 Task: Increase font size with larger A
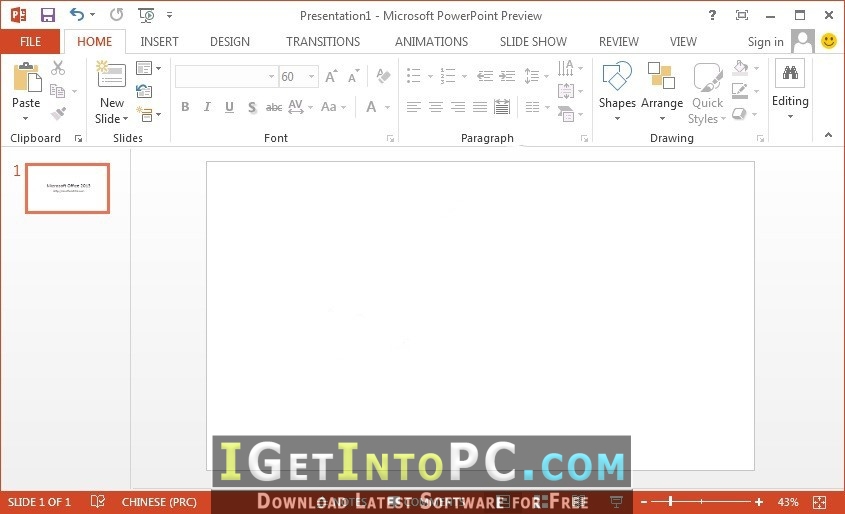coord(331,77)
